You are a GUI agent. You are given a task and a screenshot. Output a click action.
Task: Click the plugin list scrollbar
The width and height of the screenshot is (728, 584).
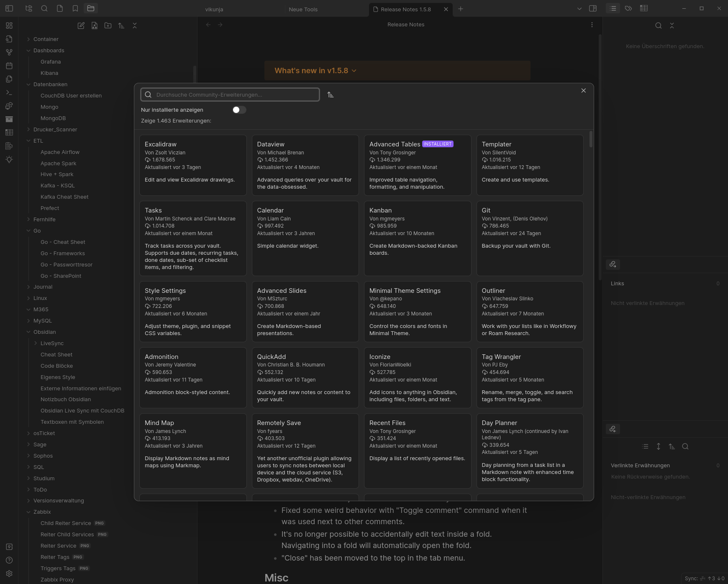pos(591,139)
